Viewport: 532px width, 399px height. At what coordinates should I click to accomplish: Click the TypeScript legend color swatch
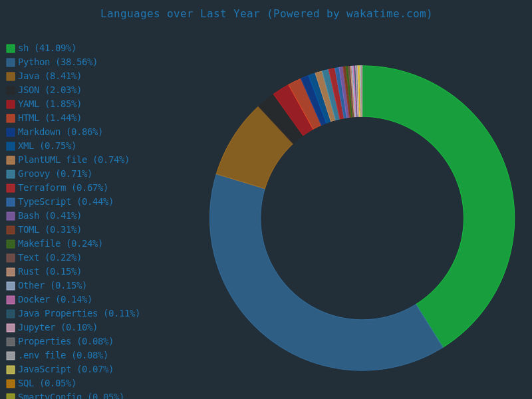pyautogui.click(x=11, y=202)
